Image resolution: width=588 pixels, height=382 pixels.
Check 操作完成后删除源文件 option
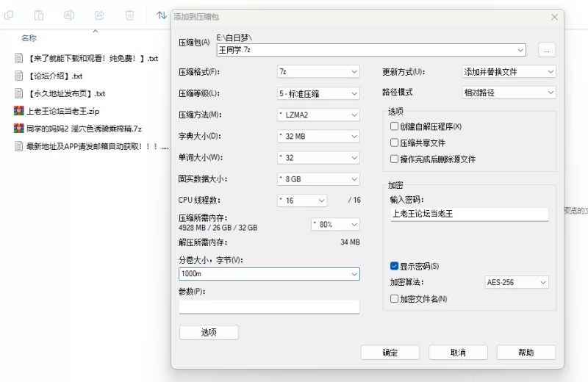[x=394, y=159]
